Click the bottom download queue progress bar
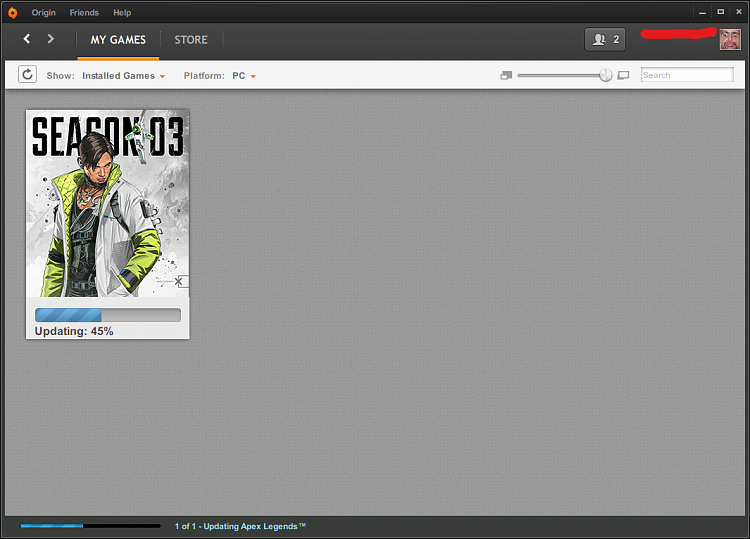750x539 pixels. pos(90,526)
